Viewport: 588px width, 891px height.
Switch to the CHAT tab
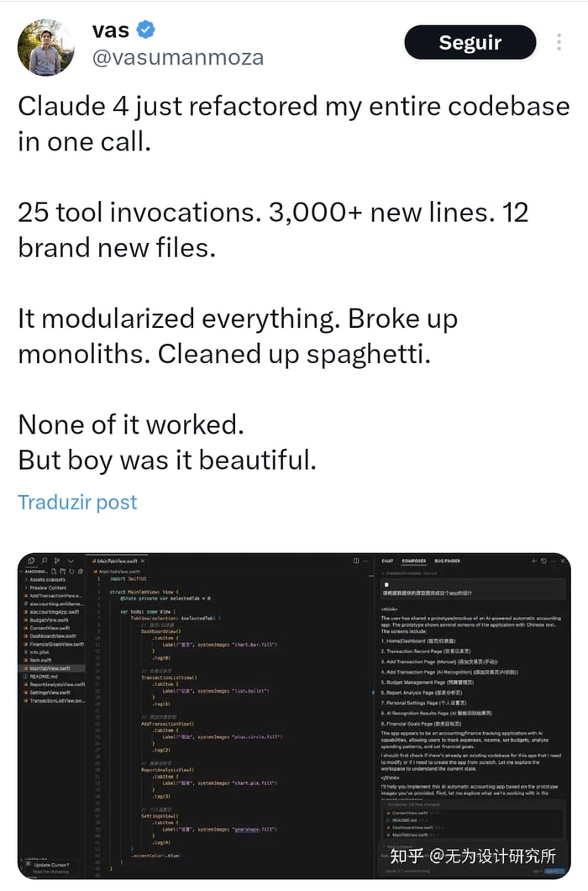[387, 561]
